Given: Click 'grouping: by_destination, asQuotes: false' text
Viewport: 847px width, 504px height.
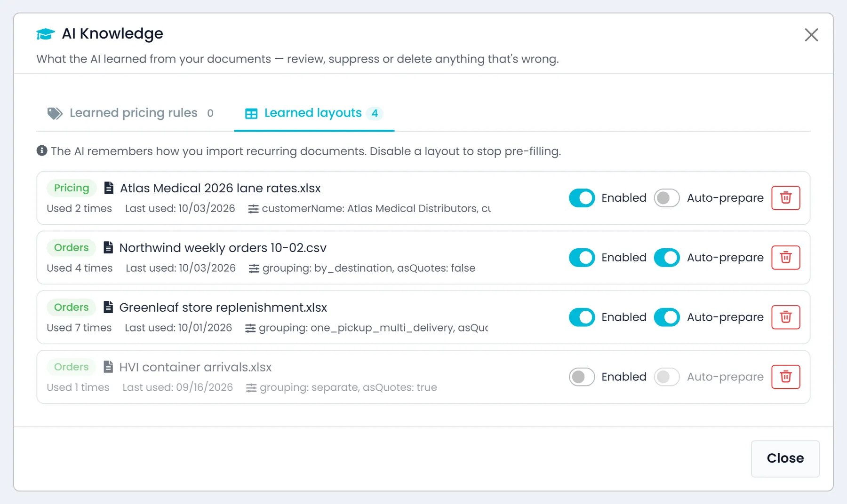Looking at the screenshot, I should (x=369, y=268).
